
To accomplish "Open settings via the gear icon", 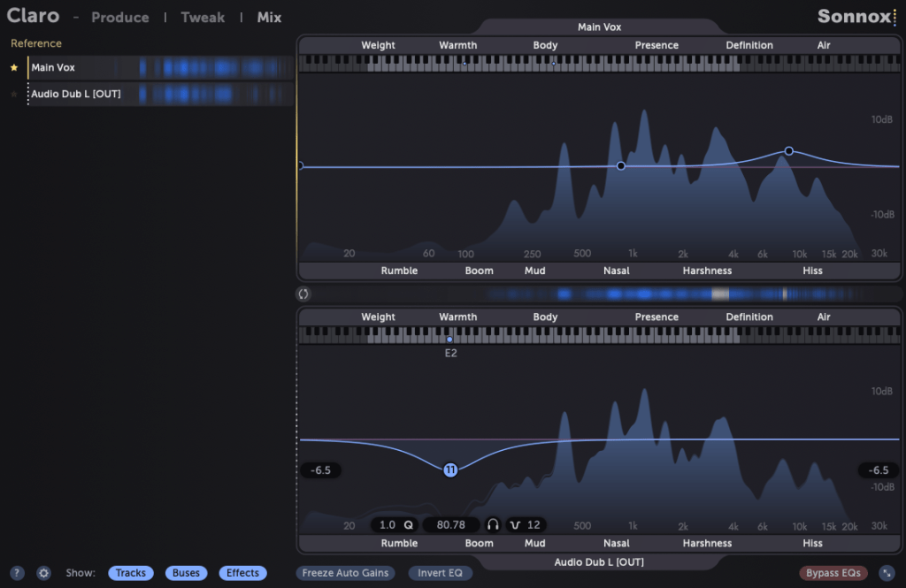I will 43,573.
